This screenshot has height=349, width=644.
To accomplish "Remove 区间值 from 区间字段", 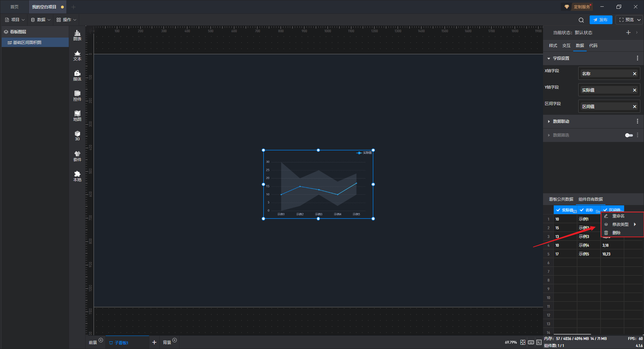I will click(635, 107).
